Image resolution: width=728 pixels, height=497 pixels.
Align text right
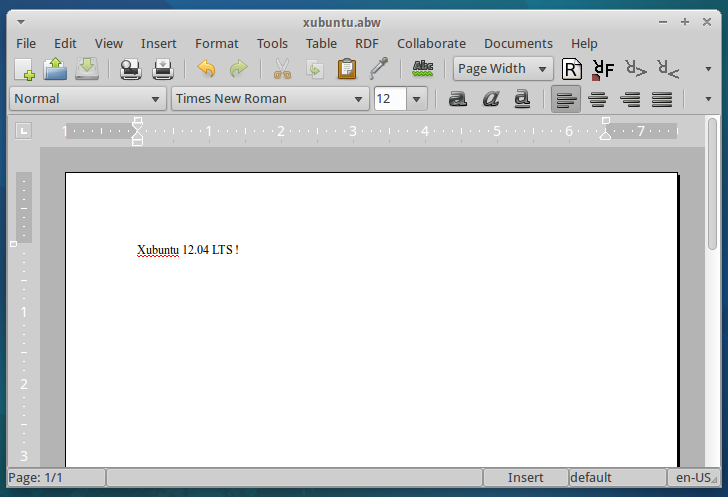[630, 99]
